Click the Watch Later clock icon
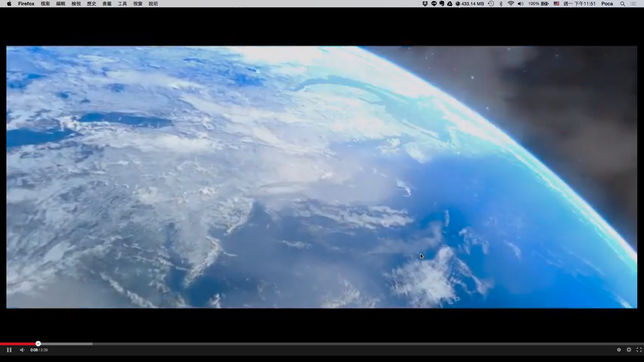Viewport: 644px width, 362px height. (619, 350)
